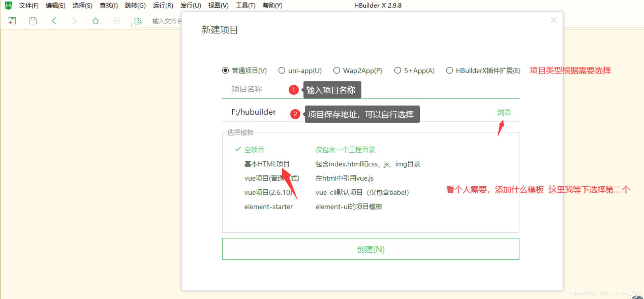Image resolution: width=644 pixels, height=299 pixels.
Task: Go forward using the right arrow icon
Action: tap(75, 21)
